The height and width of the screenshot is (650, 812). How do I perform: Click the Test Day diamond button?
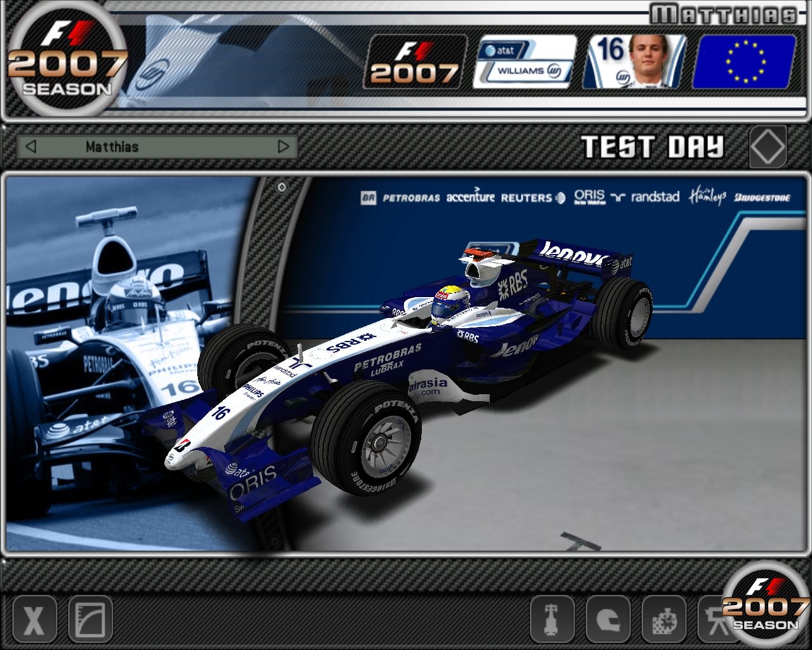pyautogui.click(x=768, y=147)
